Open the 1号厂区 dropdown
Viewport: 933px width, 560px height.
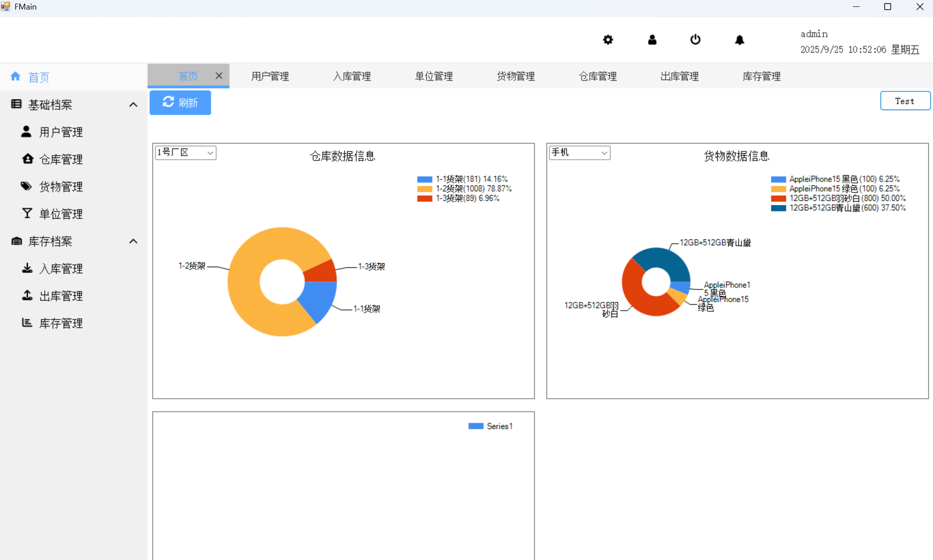[210, 153]
